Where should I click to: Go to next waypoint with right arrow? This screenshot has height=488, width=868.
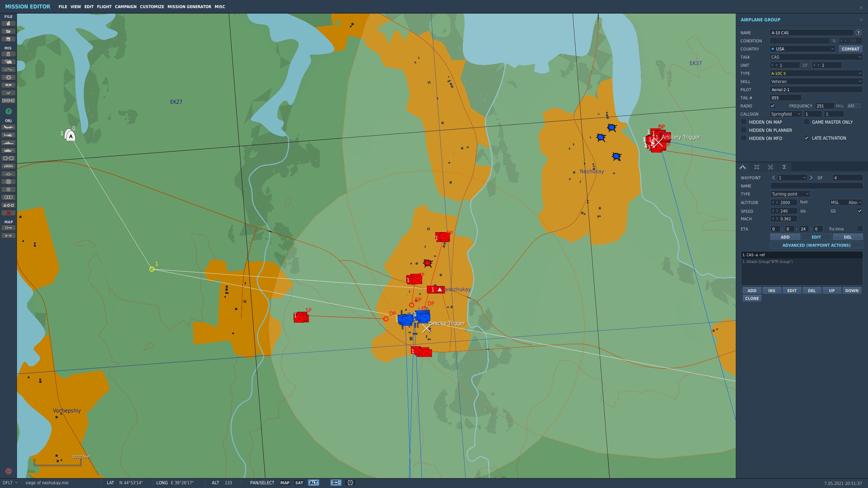click(811, 178)
